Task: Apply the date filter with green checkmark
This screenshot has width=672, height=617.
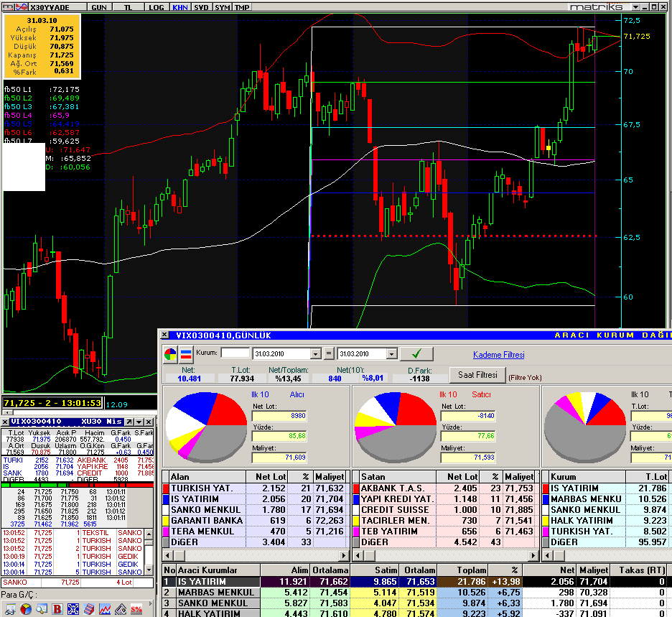Action: [416, 353]
